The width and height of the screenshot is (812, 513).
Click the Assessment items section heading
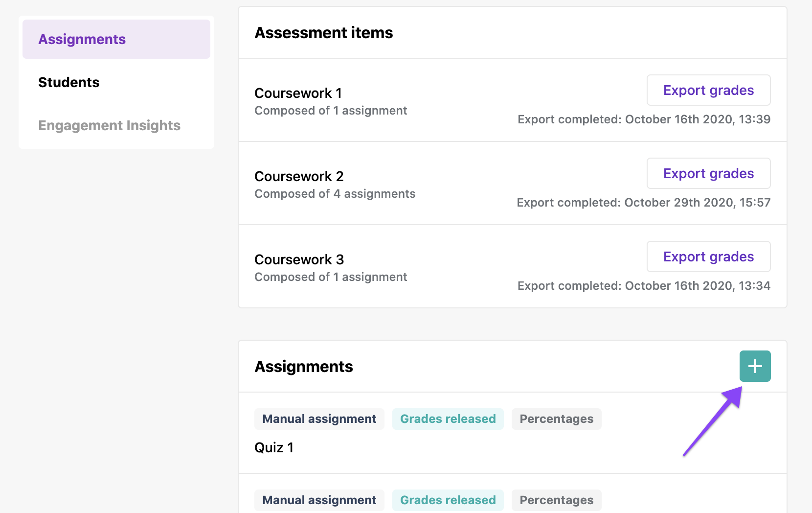(323, 33)
